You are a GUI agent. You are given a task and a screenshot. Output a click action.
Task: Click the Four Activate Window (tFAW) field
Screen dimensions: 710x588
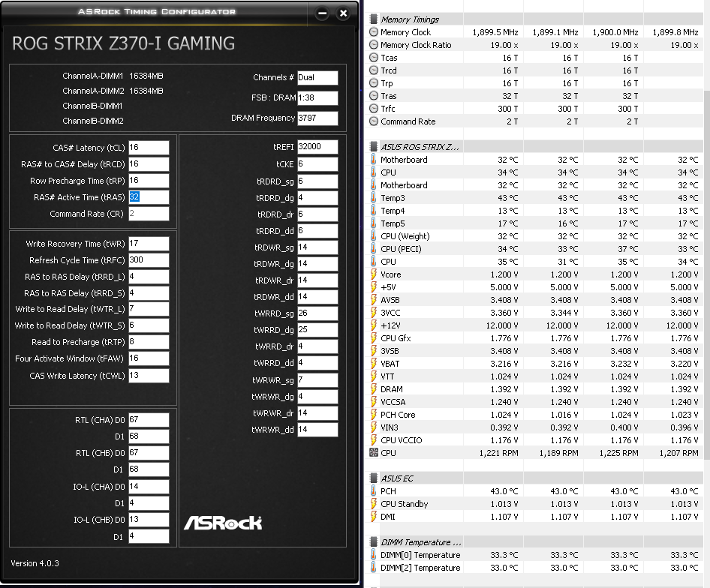pyautogui.click(x=149, y=358)
